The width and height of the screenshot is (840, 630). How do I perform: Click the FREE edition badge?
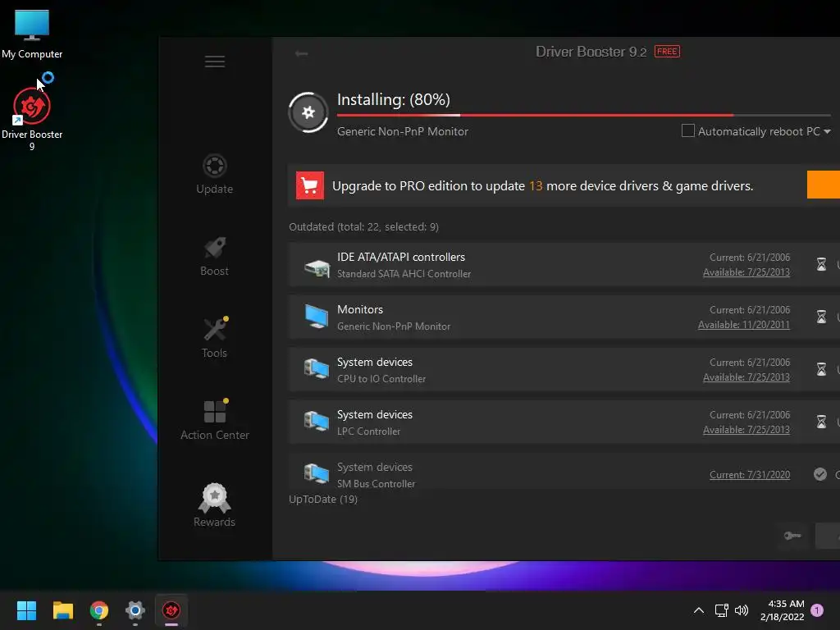point(667,52)
